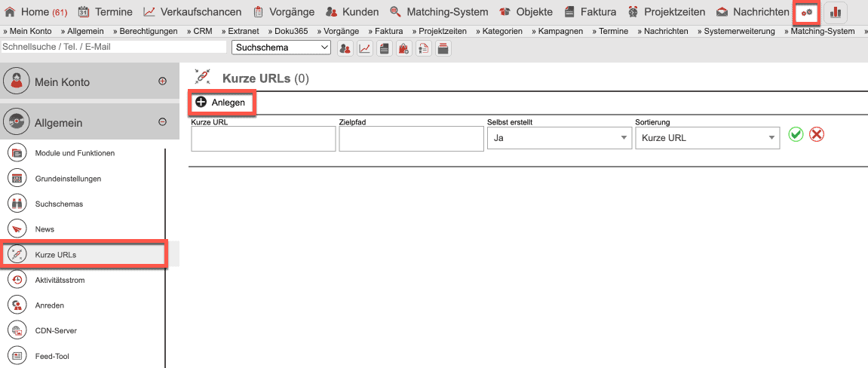Open the Sortierung dropdown

click(x=707, y=138)
